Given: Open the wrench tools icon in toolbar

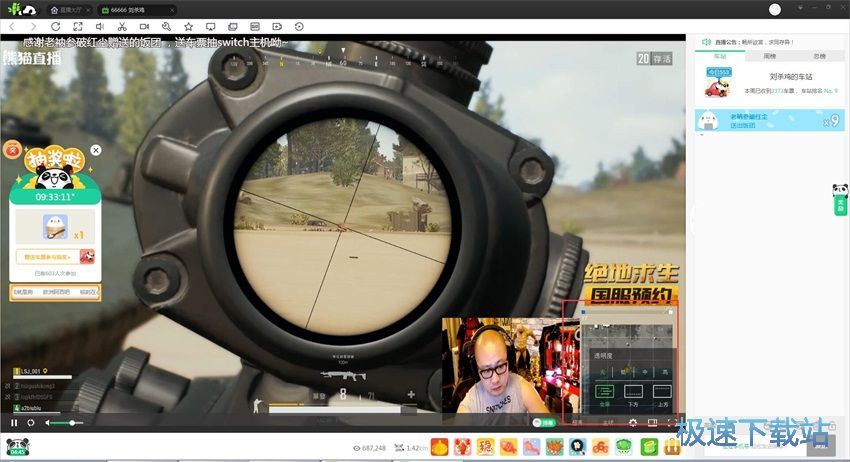Looking at the screenshot, I should click(166, 27).
